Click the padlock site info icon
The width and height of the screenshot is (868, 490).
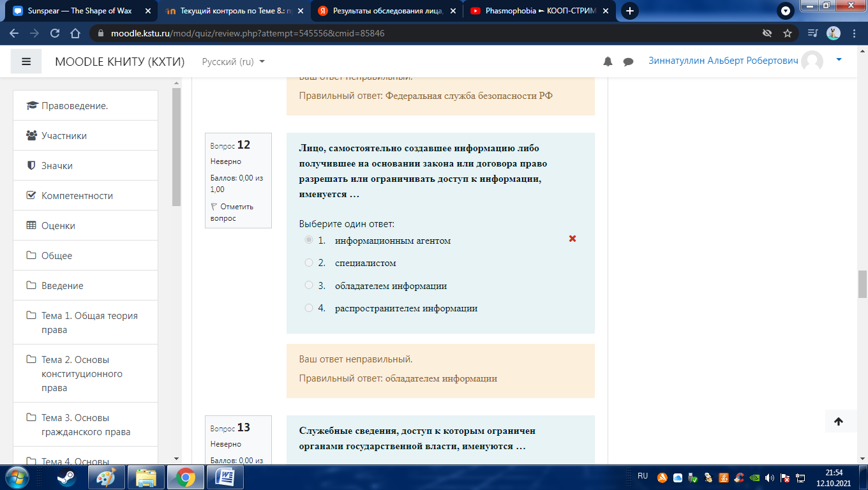click(x=101, y=33)
